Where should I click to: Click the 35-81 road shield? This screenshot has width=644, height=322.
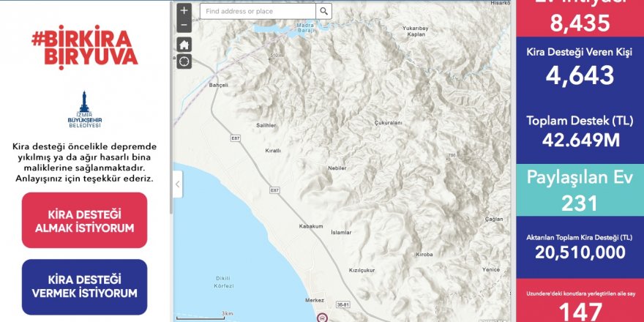point(344,306)
